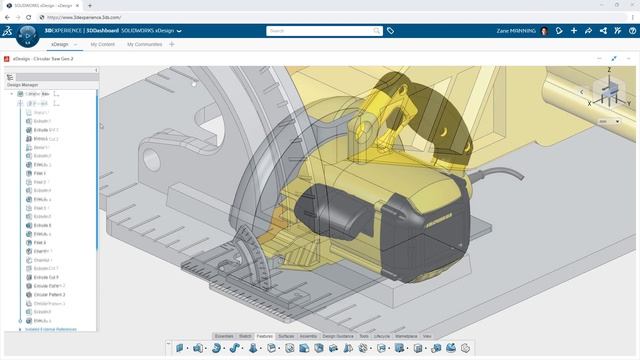This screenshot has width=640, height=360.
Task: Click the search magnifier icon
Action: point(376,31)
